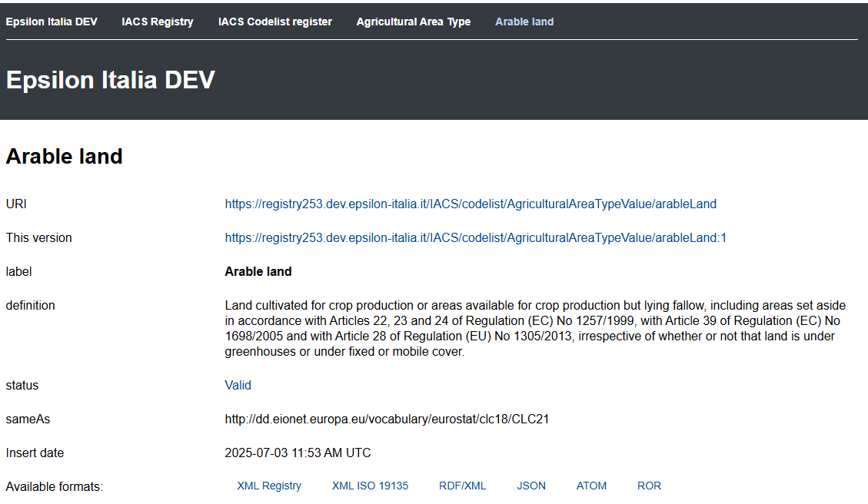Open the ATOM feed format
This screenshot has height=504, width=868.
(x=591, y=486)
